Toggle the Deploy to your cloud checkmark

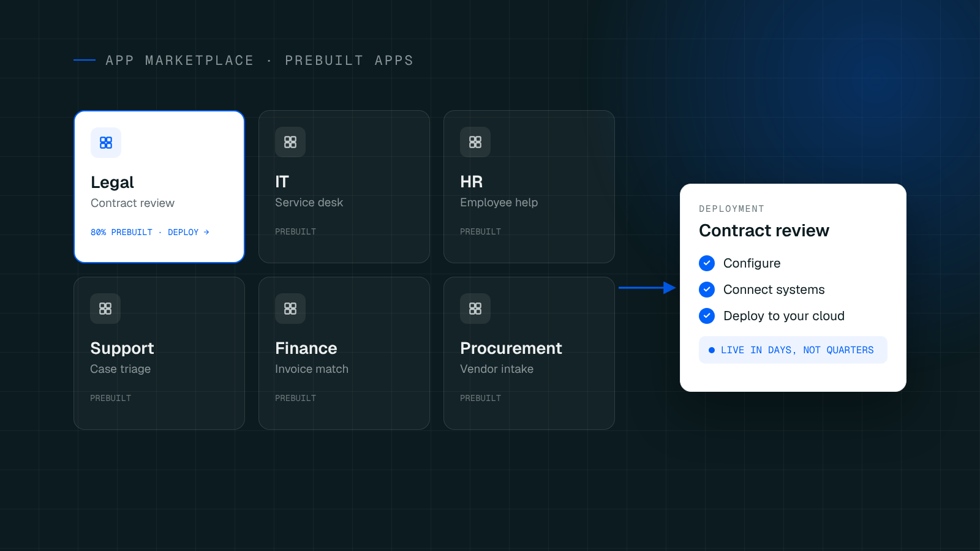click(x=707, y=316)
